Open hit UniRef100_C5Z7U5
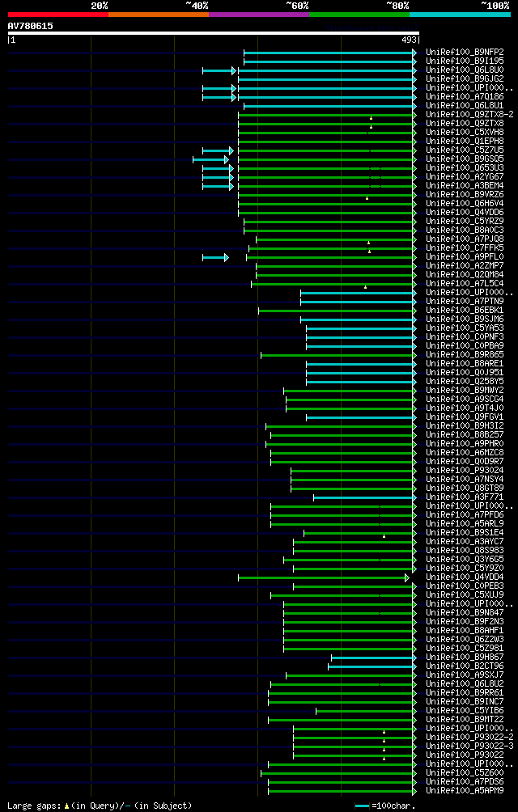 465,150
